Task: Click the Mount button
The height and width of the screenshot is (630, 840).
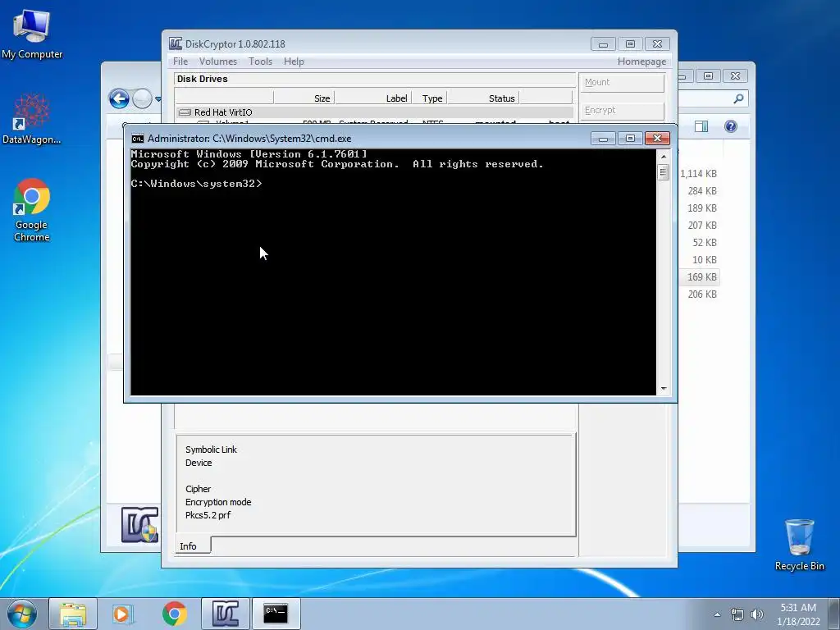Action: tap(622, 83)
